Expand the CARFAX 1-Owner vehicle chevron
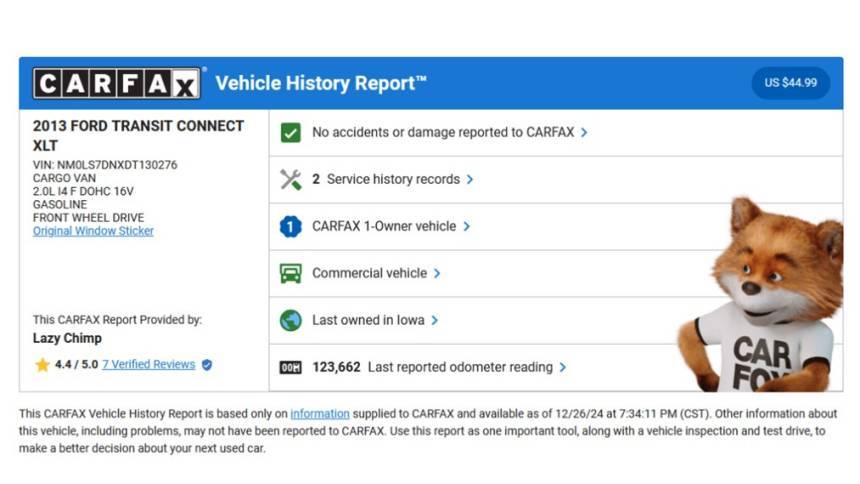Viewport: 860px width, 484px height. coord(467,226)
